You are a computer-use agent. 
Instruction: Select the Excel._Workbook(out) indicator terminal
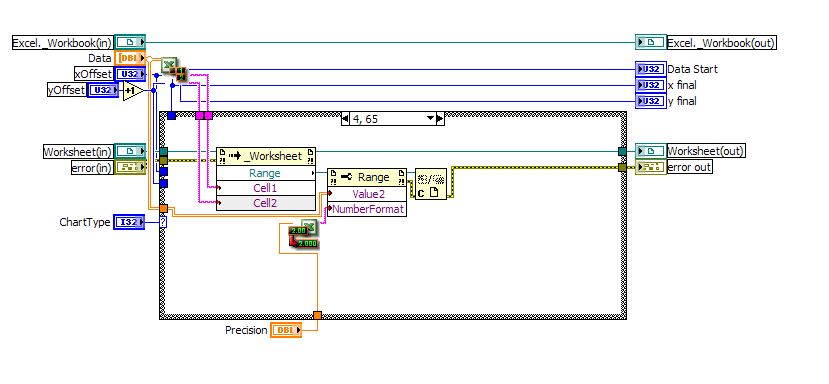651,42
